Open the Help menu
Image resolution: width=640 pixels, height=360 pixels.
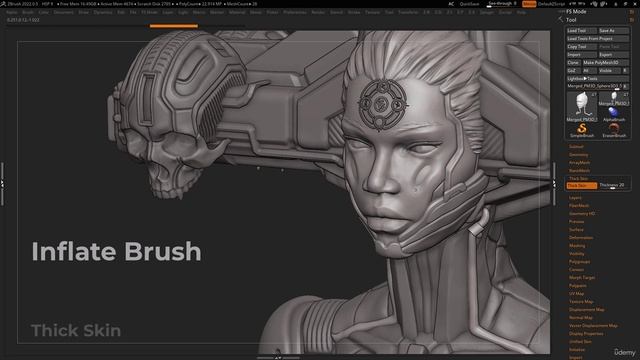tap(521, 12)
